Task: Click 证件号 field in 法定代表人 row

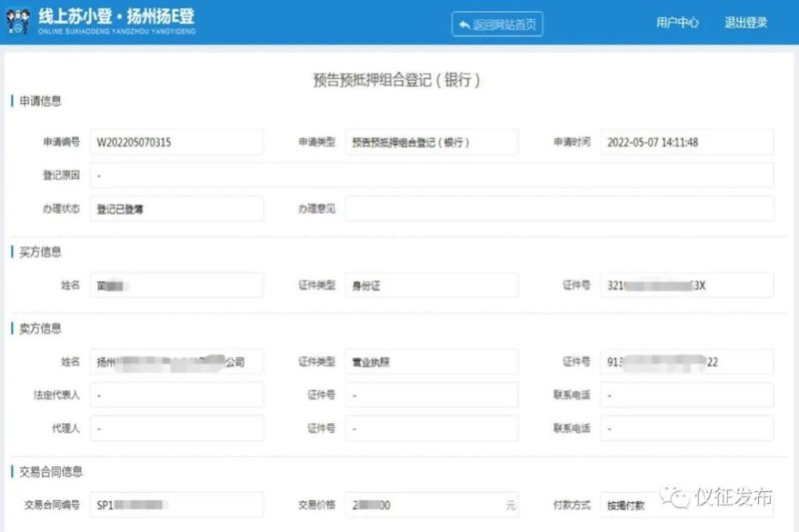Action: (431, 395)
